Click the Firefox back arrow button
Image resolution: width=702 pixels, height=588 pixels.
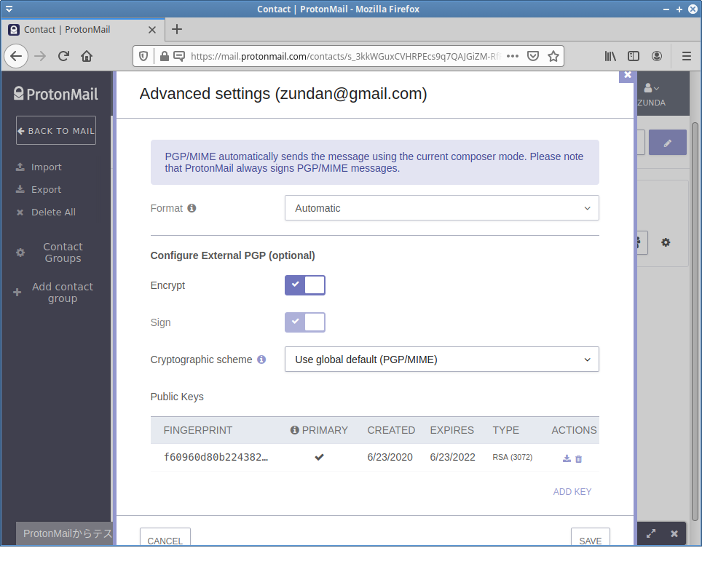click(16, 56)
